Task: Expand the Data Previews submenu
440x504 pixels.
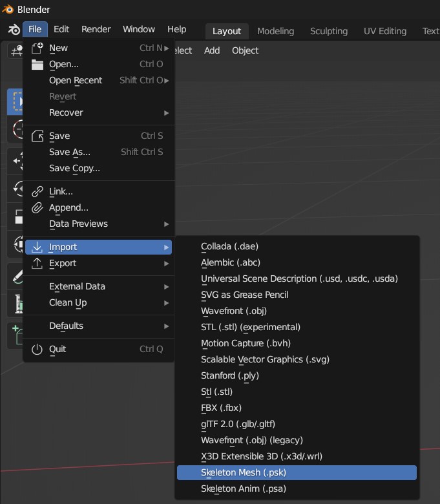Action: click(167, 224)
